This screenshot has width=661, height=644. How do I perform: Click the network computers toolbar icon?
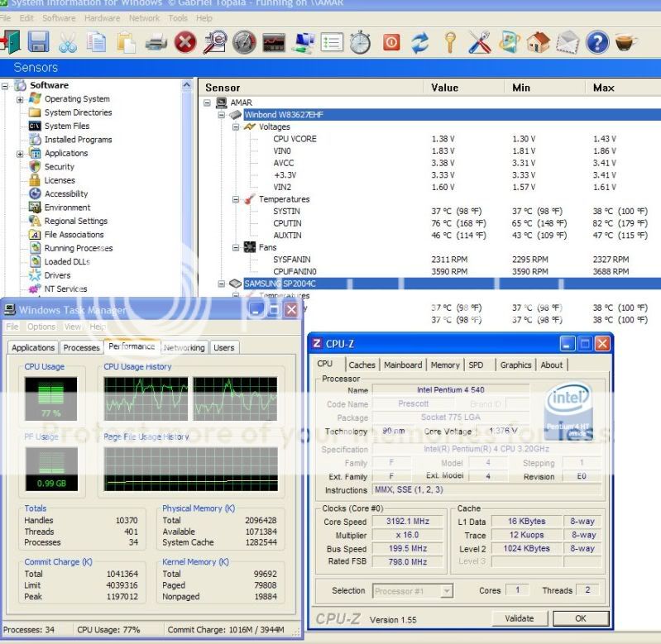click(x=304, y=42)
